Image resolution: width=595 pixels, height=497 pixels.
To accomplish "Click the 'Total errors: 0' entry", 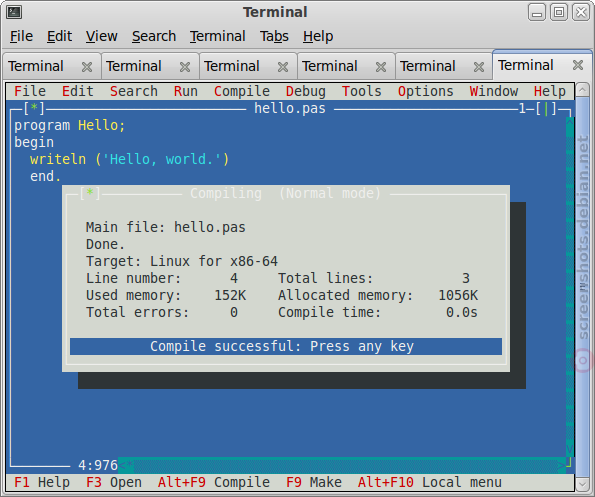I will (x=162, y=312).
